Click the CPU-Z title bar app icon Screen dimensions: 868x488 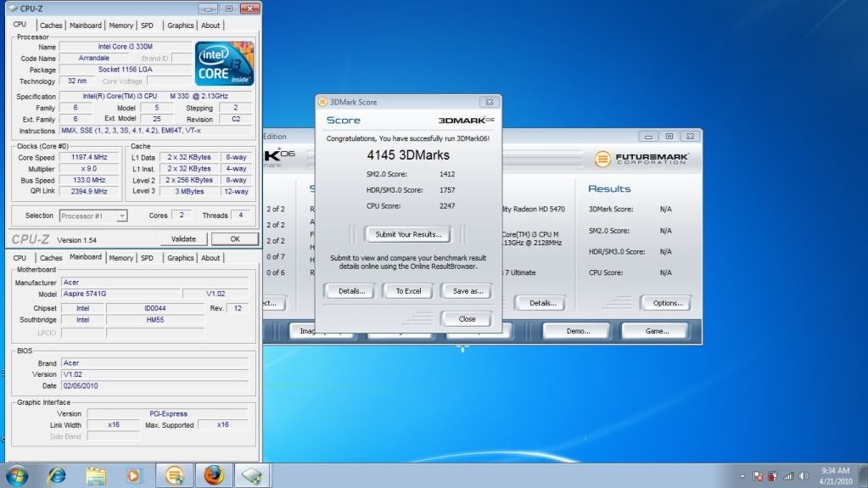[12, 8]
